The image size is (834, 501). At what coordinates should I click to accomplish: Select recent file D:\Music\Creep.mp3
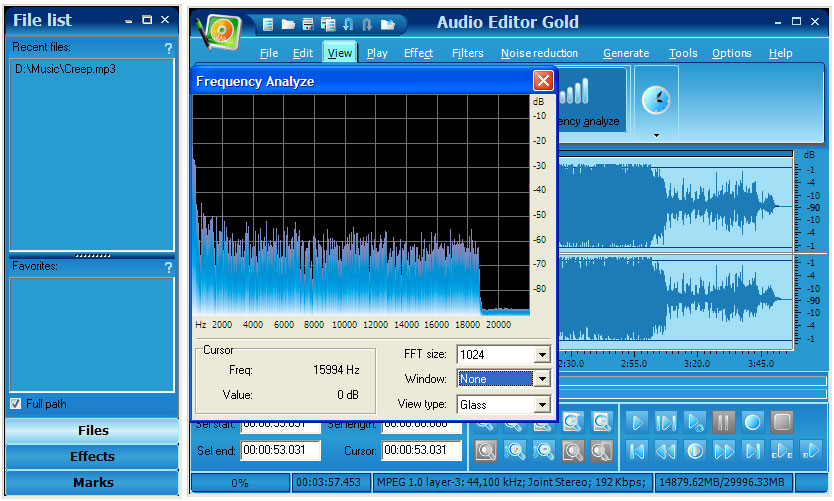click(x=65, y=69)
